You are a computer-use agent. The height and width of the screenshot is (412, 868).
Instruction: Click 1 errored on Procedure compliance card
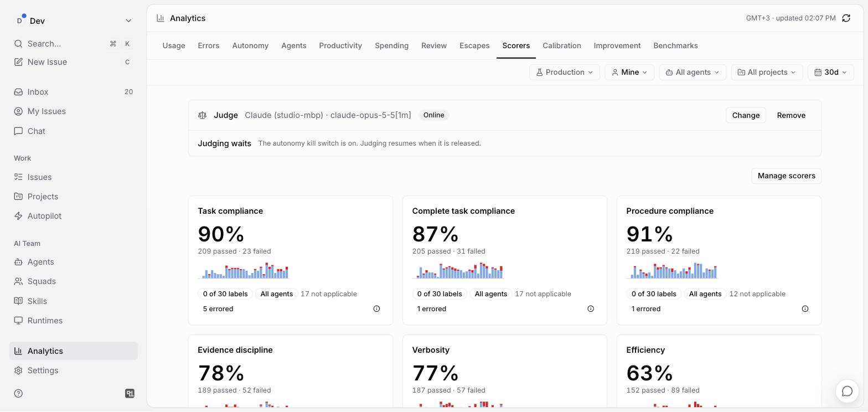(x=646, y=309)
